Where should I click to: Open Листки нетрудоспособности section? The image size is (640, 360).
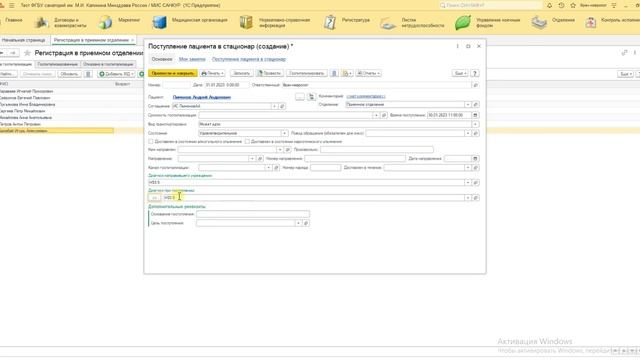[x=412, y=22]
